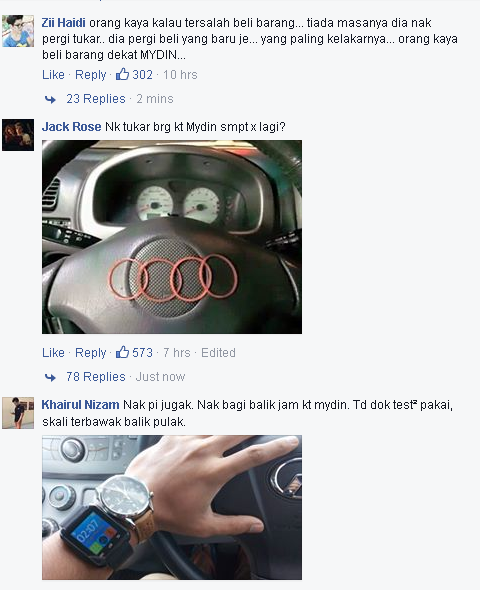
Task: Open Khairul Nizam's profile avatar
Action: tap(18, 413)
